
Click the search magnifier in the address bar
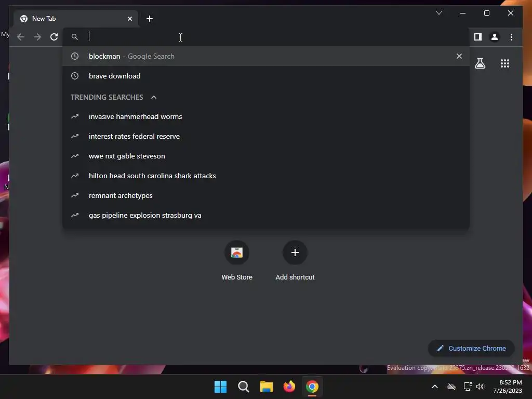click(x=75, y=37)
